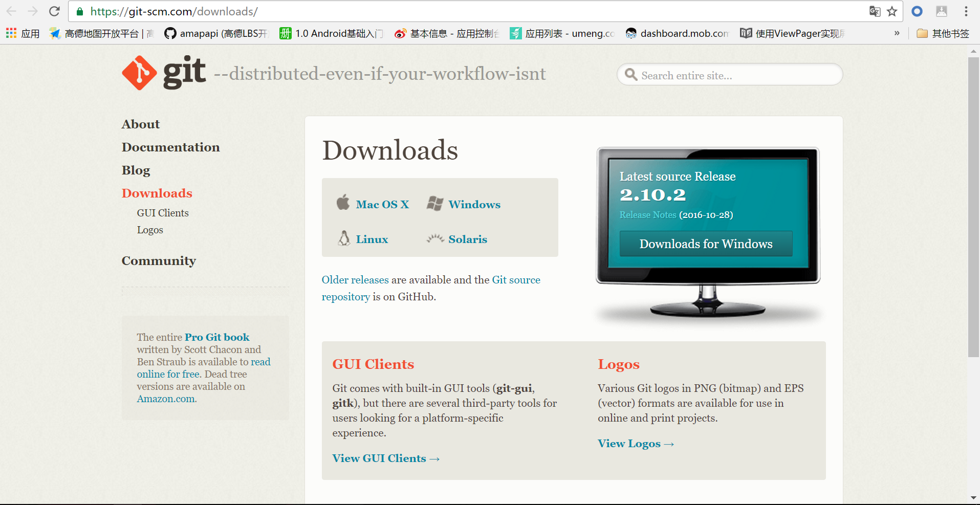Click the Logos section heading
Viewport: 980px width, 505px height.
pyautogui.click(x=619, y=364)
